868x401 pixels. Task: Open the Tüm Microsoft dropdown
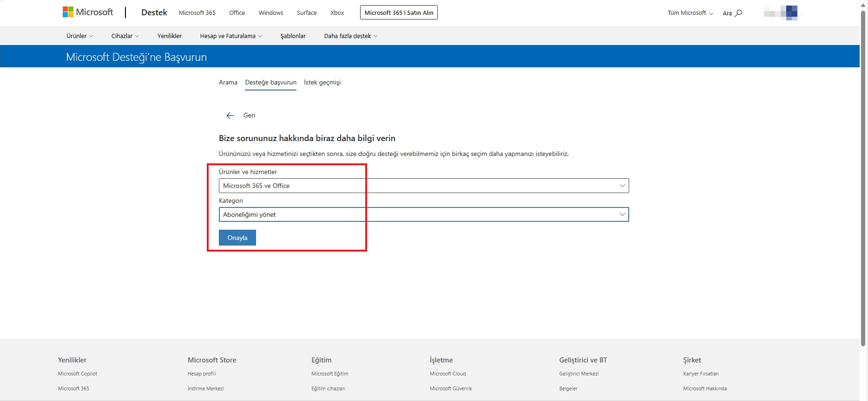coord(690,13)
